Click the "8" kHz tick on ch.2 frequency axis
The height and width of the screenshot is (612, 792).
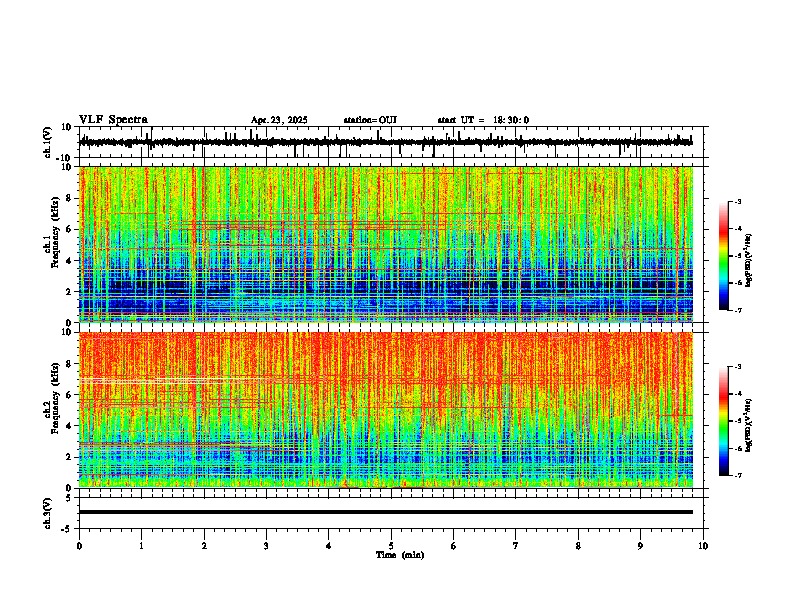tap(69, 364)
